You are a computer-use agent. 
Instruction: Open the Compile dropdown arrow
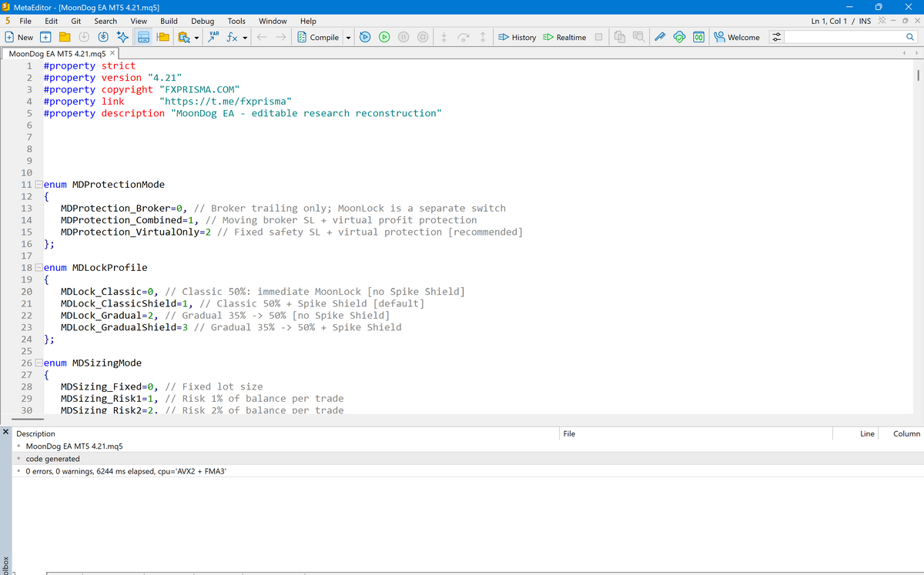[x=348, y=37]
